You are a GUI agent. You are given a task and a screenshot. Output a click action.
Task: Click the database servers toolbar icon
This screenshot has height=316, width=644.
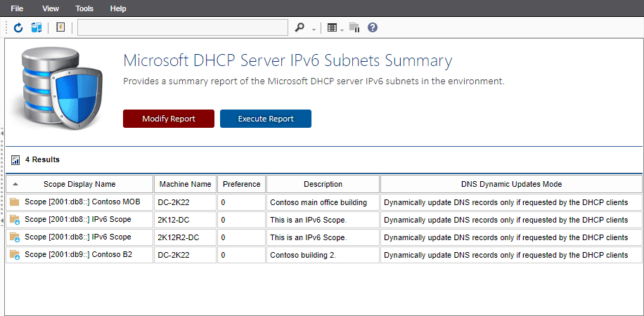coord(37,28)
